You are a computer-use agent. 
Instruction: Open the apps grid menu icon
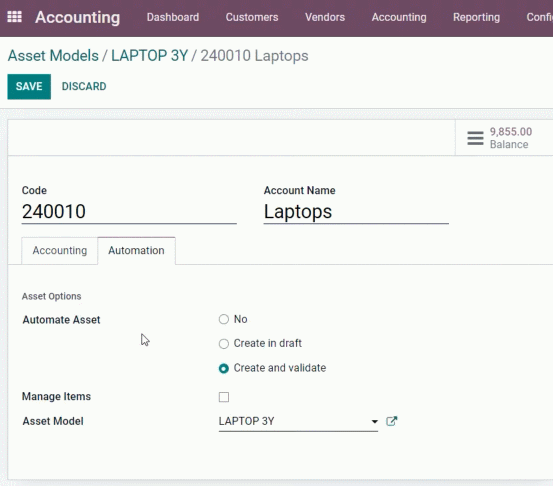click(14, 17)
